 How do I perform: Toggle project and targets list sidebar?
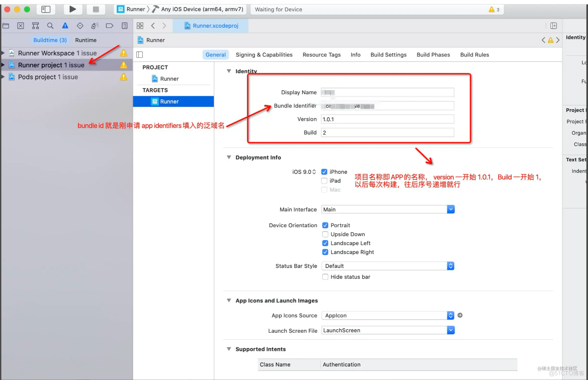coord(140,55)
